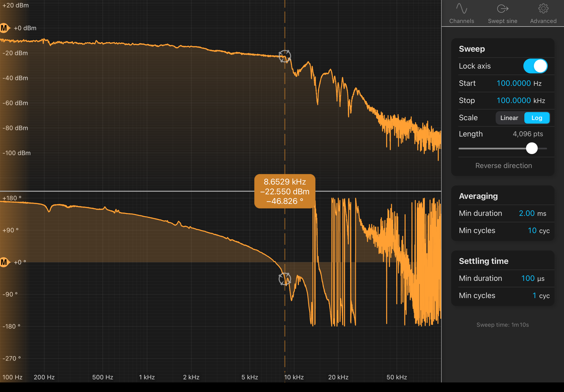Viewport: 564px width, 392px height.
Task: Click the 50 kHz frequency axis label
Action: 397,377
